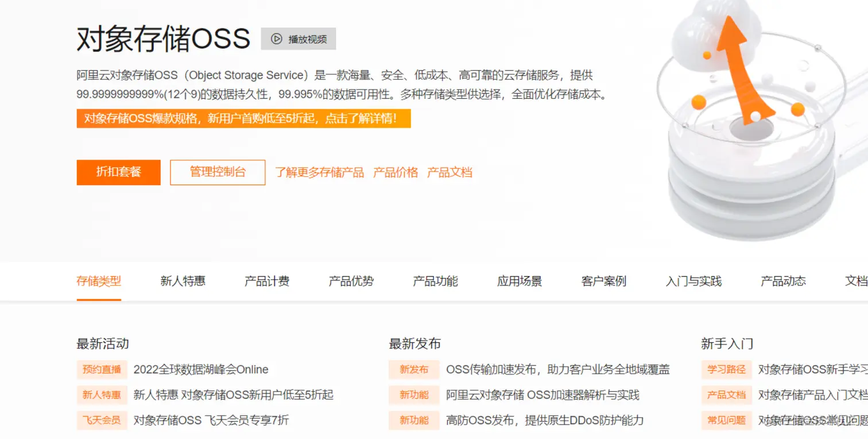Open the 对象存储产品入门文档 link
Image resolution: width=868 pixels, height=439 pixels.
(x=813, y=395)
